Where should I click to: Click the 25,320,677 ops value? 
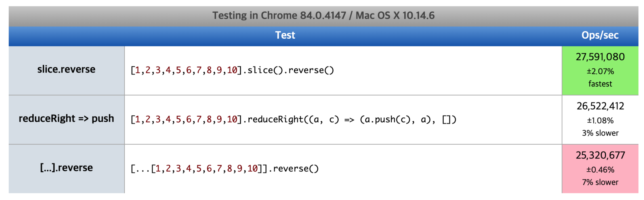coord(600,156)
